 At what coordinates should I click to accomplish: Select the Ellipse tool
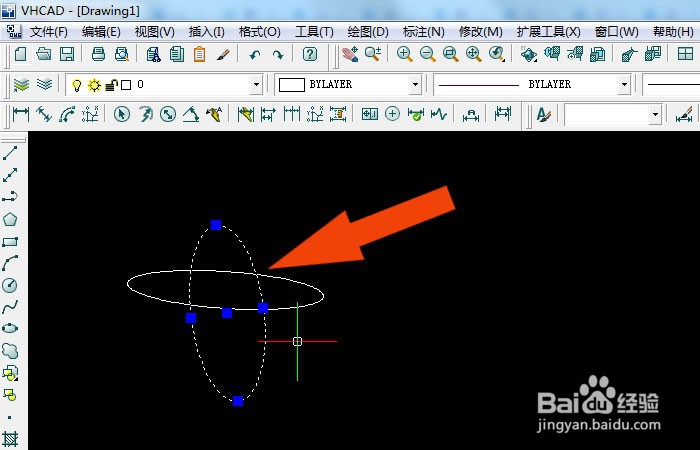tap(10, 328)
